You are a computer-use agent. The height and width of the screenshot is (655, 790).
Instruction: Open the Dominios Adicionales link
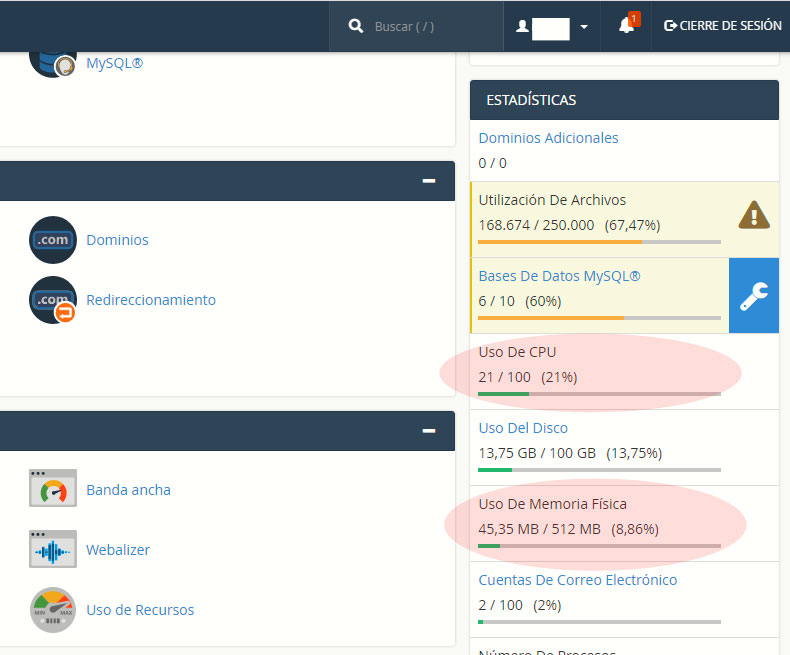coord(548,138)
